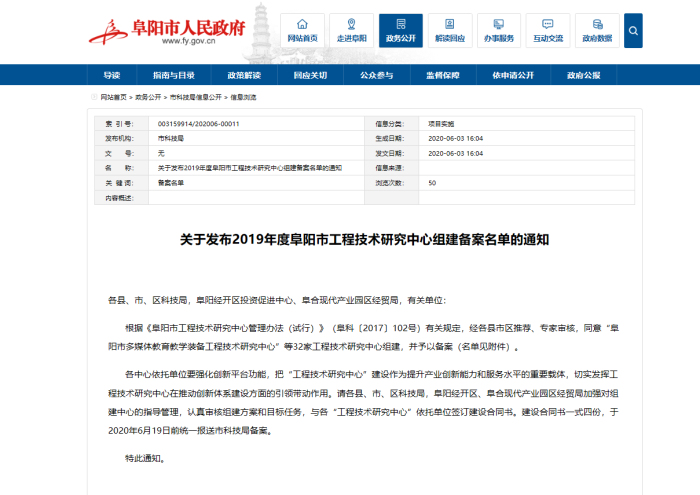Click 政府公报 in the navigation bar
Screen dimensions: 700x495
click(x=583, y=75)
